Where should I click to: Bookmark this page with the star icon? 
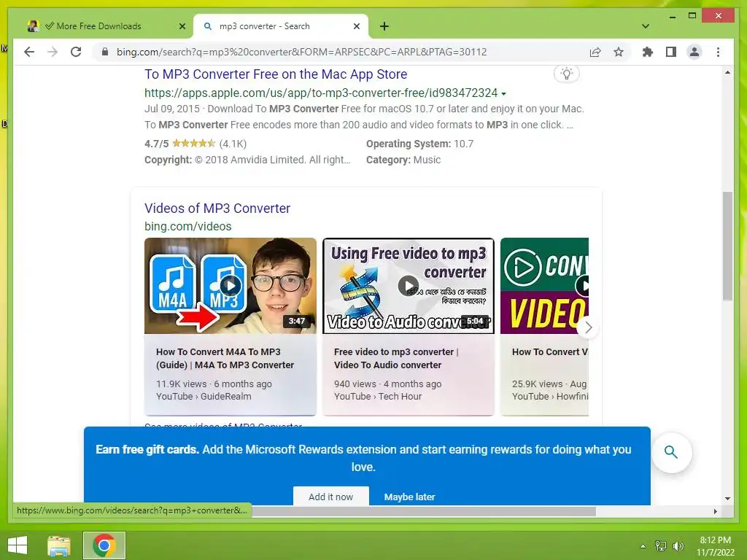pos(619,52)
